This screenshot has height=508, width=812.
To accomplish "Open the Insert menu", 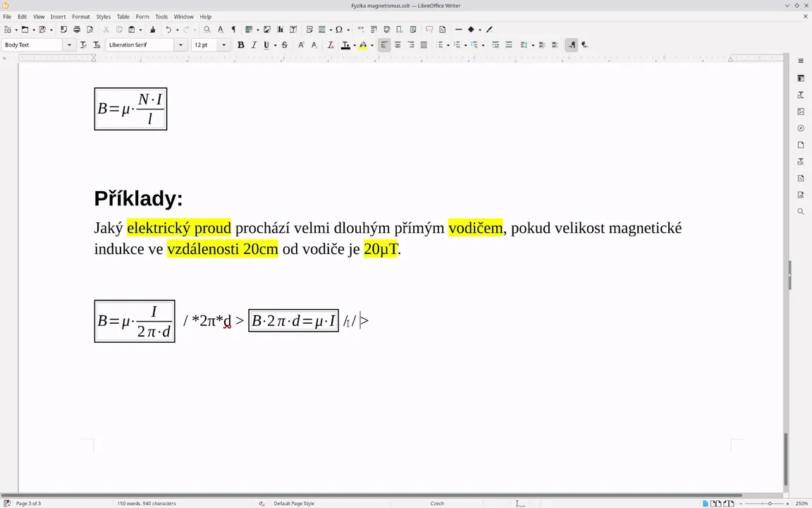I will pyautogui.click(x=58, y=17).
